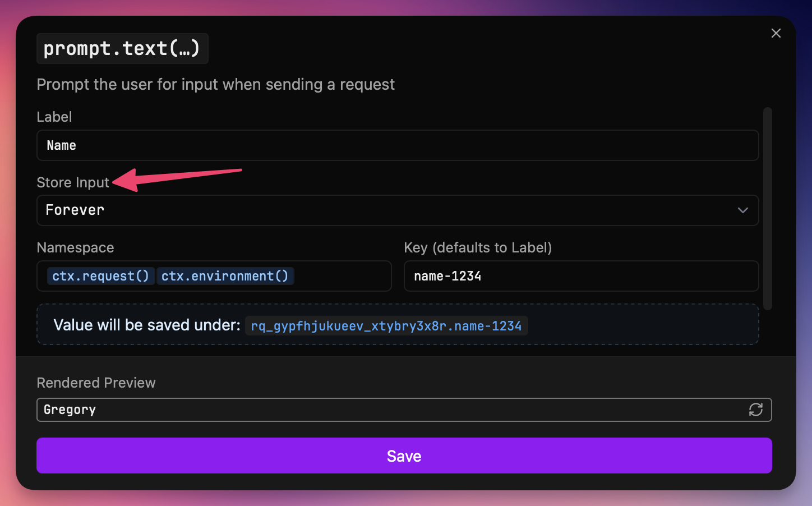This screenshot has height=506, width=812.
Task: Close the prompt.text dialog
Action: pyautogui.click(x=776, y=33)
